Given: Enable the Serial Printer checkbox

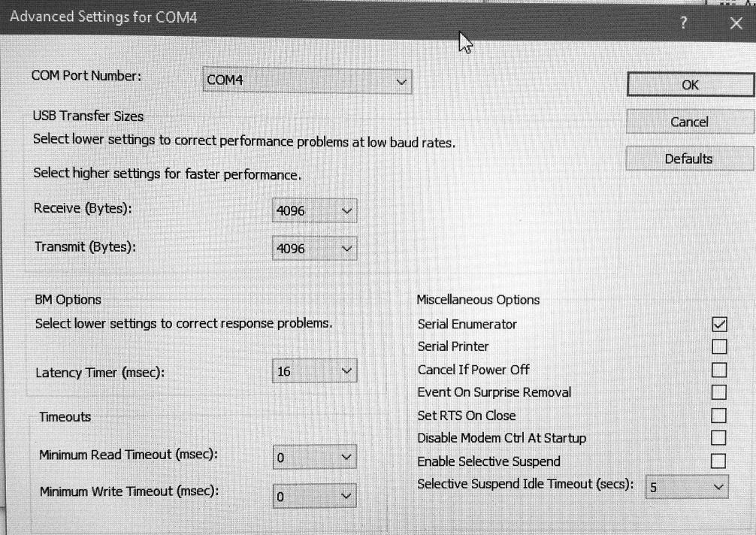Looking at the screenshot, I should [x=719, y=346].
